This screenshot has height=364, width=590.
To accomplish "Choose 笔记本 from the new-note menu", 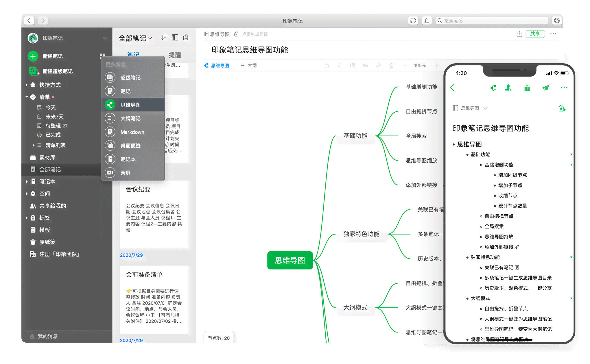I will (x=133, y=159).
